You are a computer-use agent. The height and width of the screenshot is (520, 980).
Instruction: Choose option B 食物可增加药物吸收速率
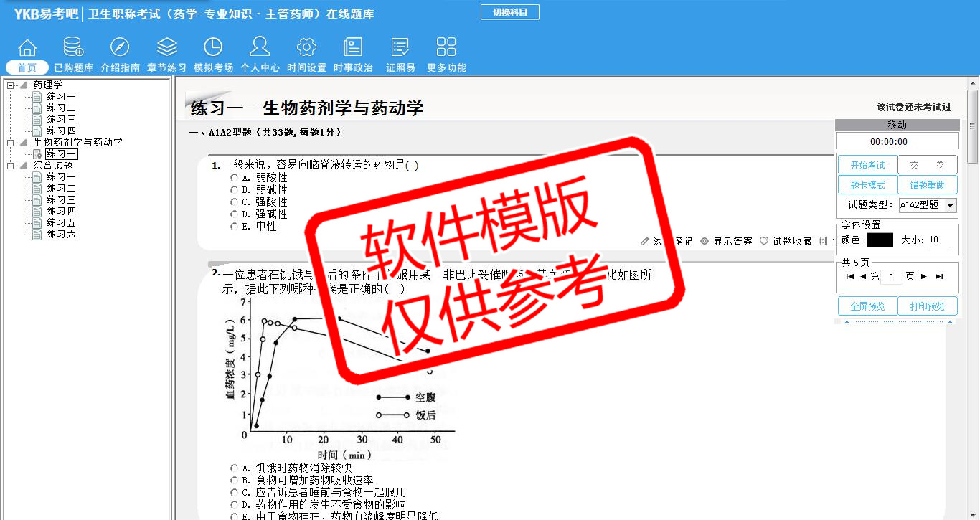[x=234, y=481]
